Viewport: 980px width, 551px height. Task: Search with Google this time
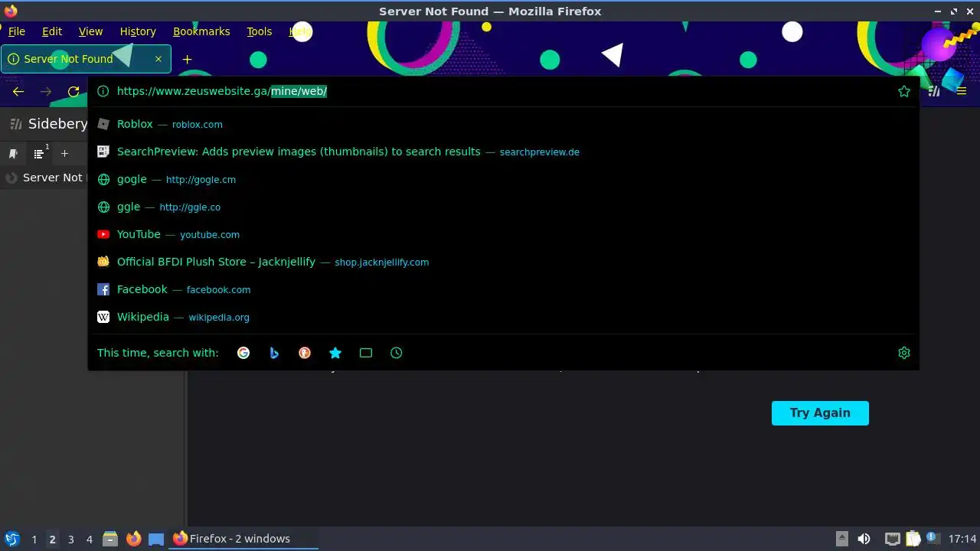coord(243,353)
